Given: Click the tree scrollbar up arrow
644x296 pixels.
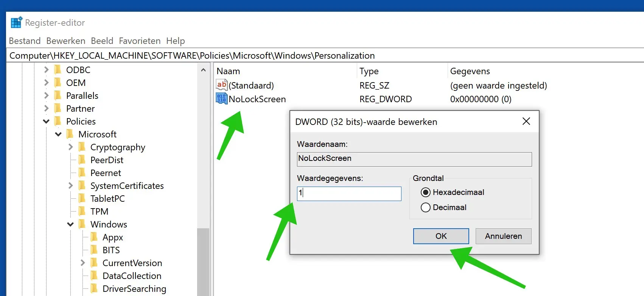Looking at the screenshot, I should click(x=203, y=70).
